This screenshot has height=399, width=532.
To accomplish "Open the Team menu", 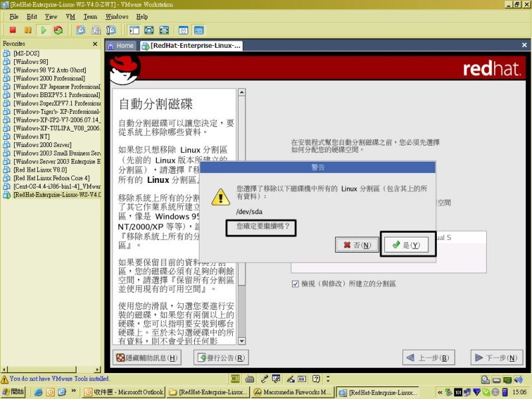I will point(90,17).
